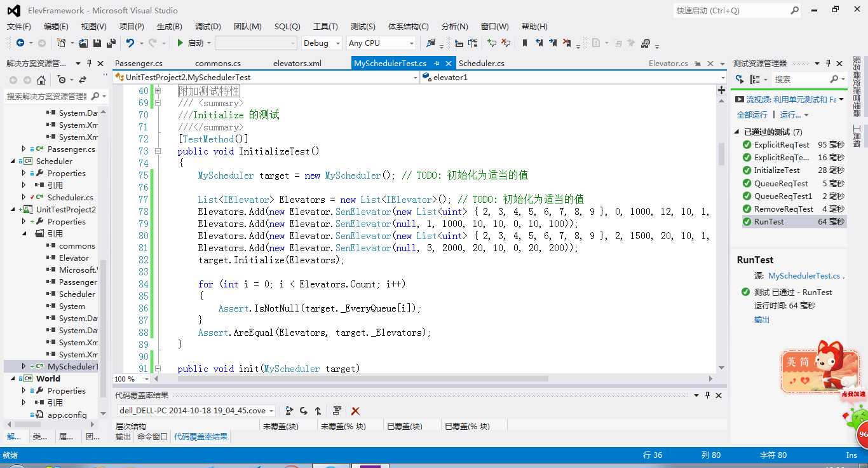Click Home icon in Solution Explorer
The height and width of the screenshot is (468, 868).
[41, 80]
